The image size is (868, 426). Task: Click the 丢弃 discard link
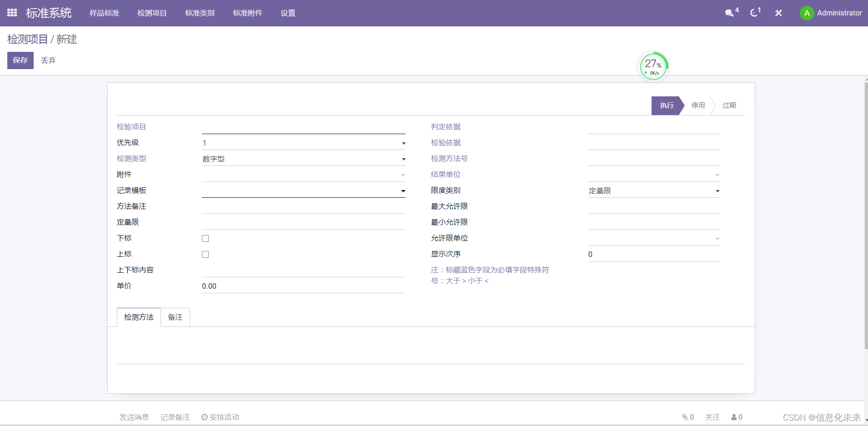coord(48,60)
